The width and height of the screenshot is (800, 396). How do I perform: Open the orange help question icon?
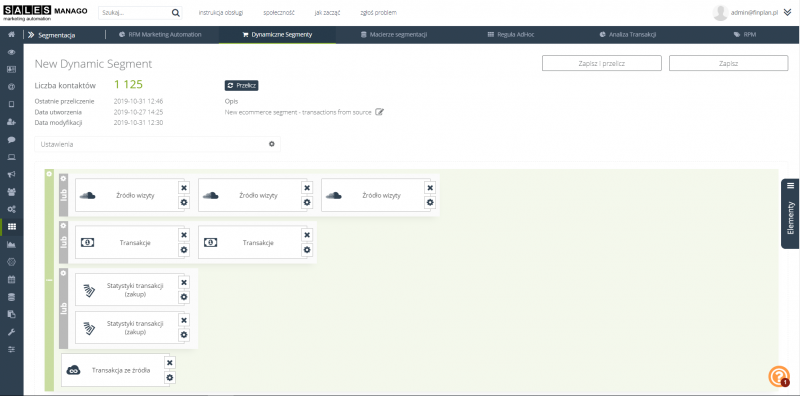point(779,377)
